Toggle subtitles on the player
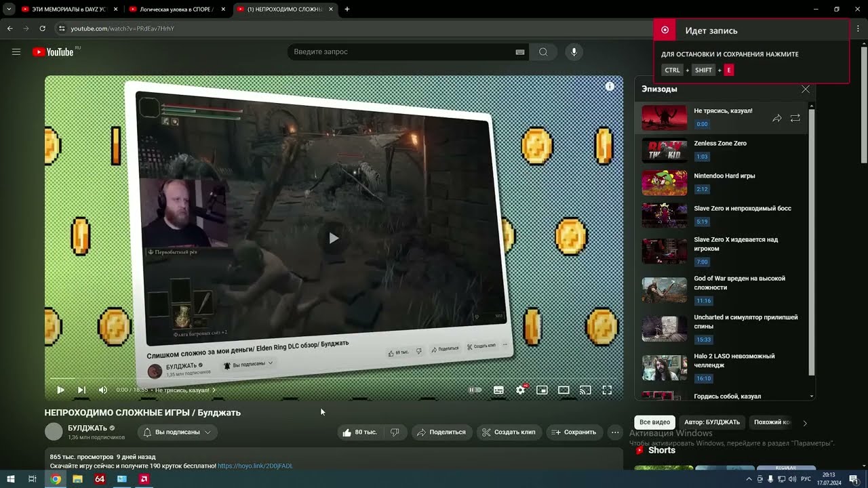 pyautogui.click(x=498, y=390)
